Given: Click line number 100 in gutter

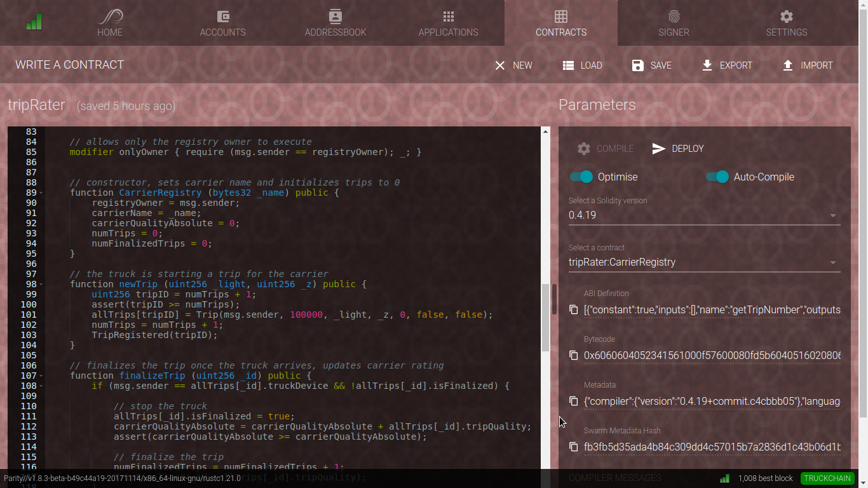Looking at the screenshot, I should (x=29, y=304).
